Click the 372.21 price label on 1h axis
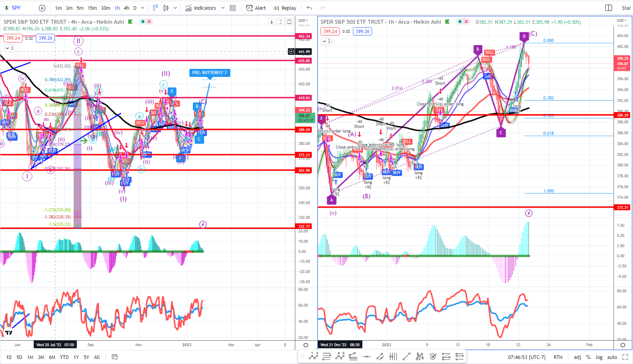This screenshot has width=633, height=364. click(x=622, y=207)
